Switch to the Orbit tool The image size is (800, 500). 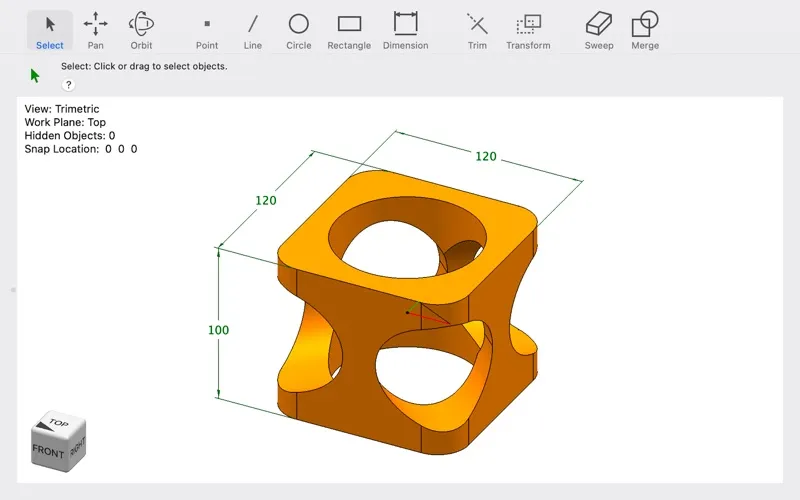tap(141, 31)
